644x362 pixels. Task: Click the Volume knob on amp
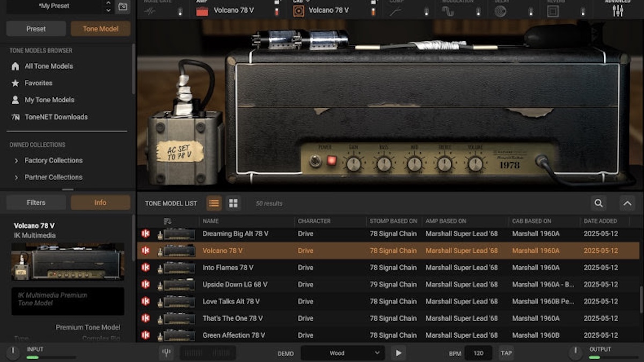tap(475, 164)
